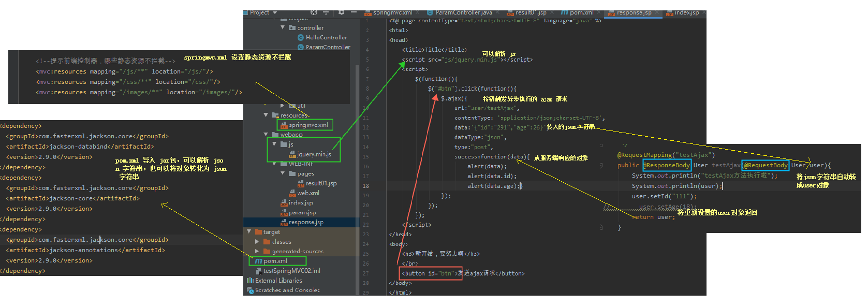Click the response.jsp file icon in tree

(x=284, y=222)
